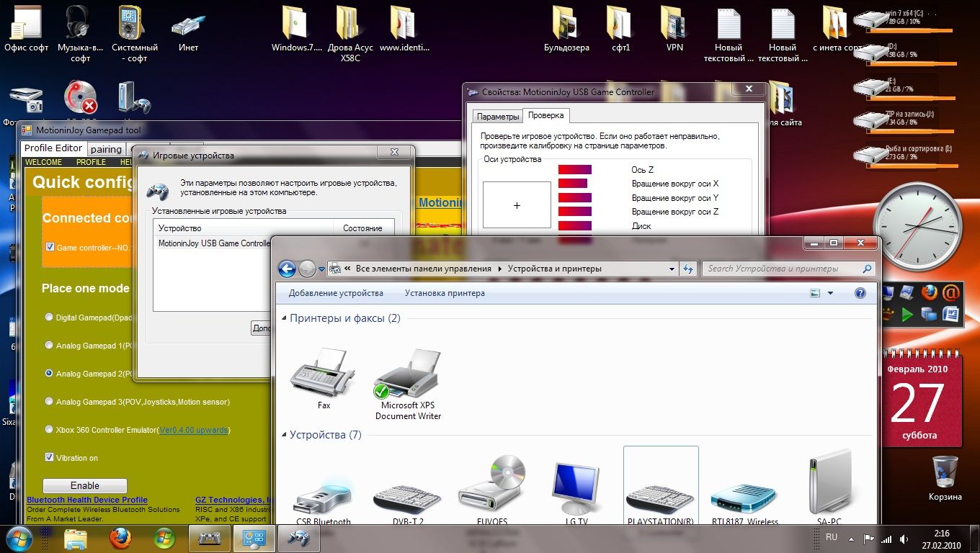
Task: Launch Firefox from the taskbar
Action: tap(120, 538)
